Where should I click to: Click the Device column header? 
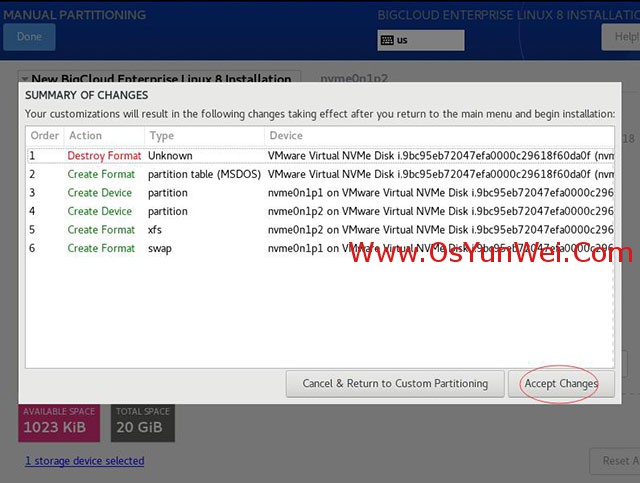point(440,136)
